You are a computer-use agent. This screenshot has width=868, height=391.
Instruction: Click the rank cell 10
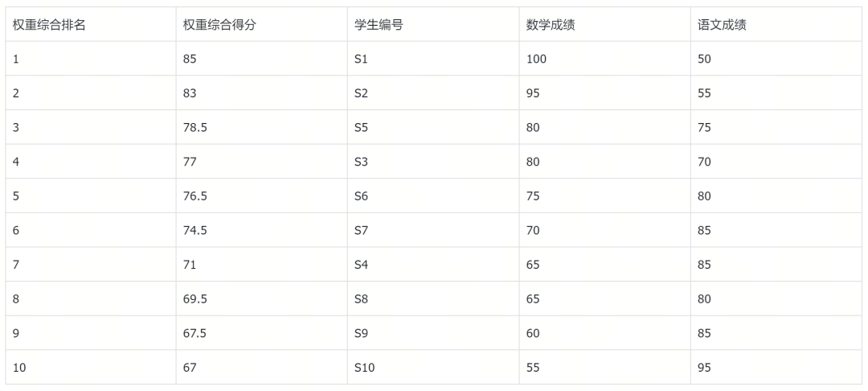tap(19, 368)
